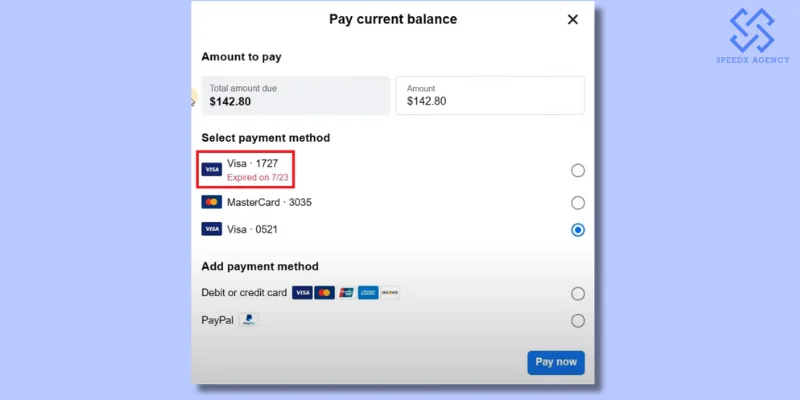Viewport: 800px width, 400px height.
Task: Click the UnionPay icon in Debit or credit card row
Action: coord(346,293)
